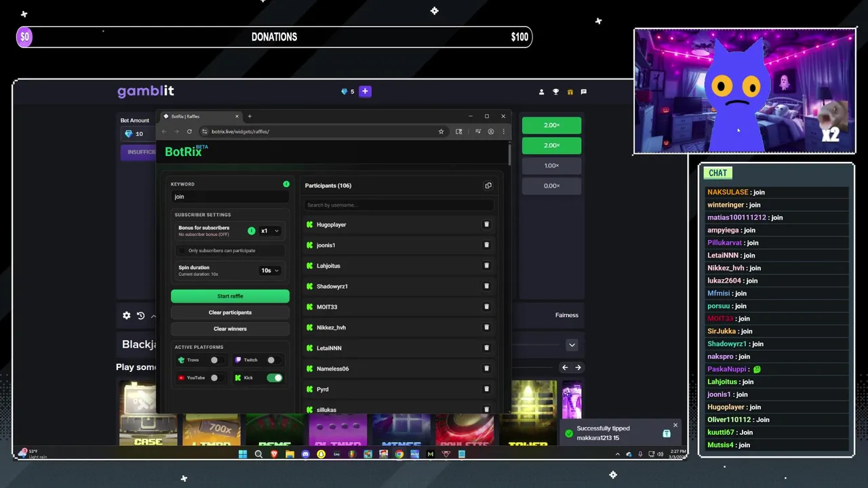Click the BotRix page vertical scrollbar

tap(509, 154)
